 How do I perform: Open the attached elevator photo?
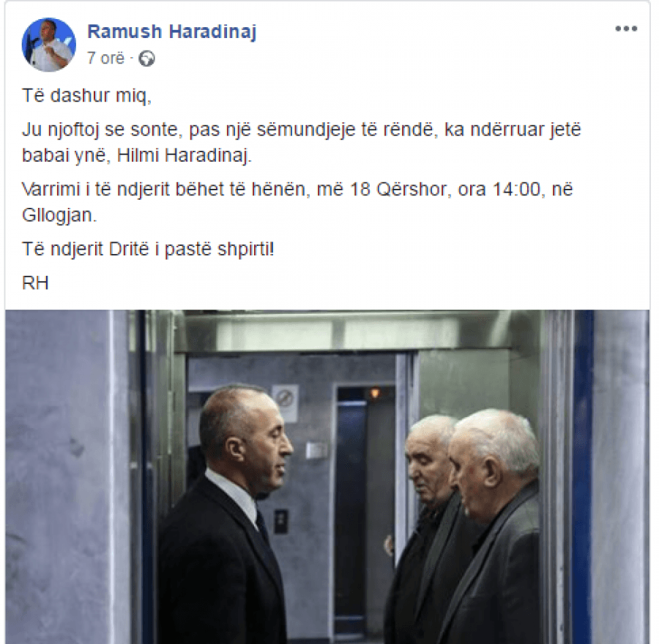pyautogui.click(x=327, y=477)
